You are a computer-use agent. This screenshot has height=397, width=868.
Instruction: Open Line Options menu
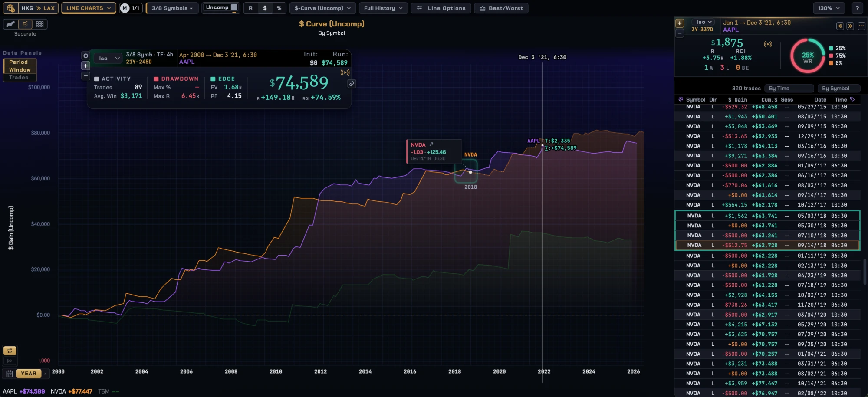tap(441, 8)
